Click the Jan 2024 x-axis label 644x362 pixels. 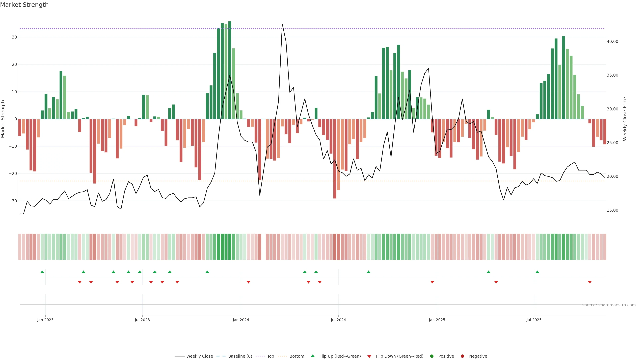[241, 320]
